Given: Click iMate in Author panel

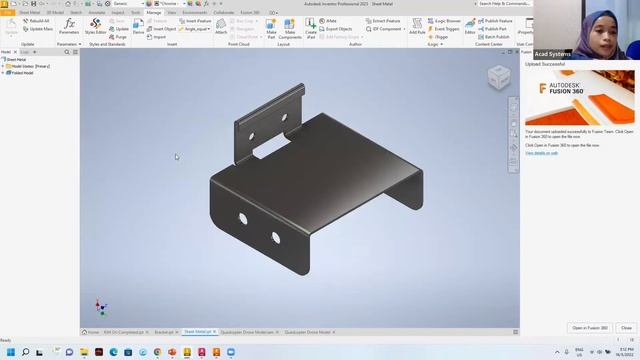Looking at the screenshot, I should pos(328,21).
